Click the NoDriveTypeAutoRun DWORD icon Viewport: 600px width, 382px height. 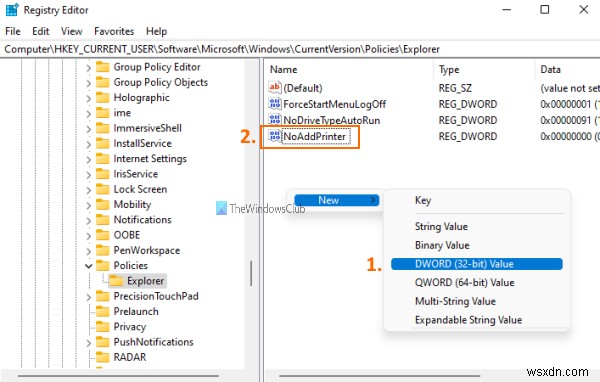[275, 120]
